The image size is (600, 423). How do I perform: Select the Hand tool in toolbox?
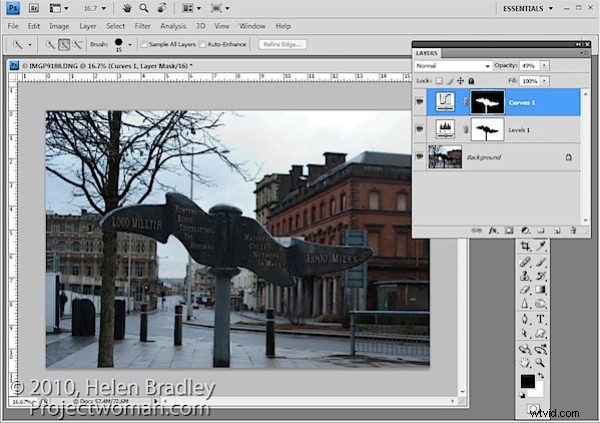click(525, 363)
